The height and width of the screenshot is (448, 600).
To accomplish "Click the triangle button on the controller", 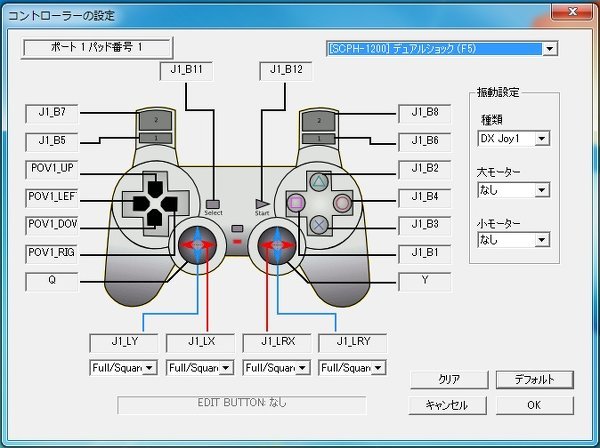I will (318, 182).
